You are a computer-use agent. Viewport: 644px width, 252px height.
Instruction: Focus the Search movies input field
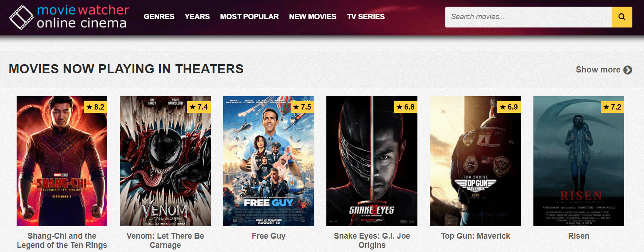click(x=528, y=17)
